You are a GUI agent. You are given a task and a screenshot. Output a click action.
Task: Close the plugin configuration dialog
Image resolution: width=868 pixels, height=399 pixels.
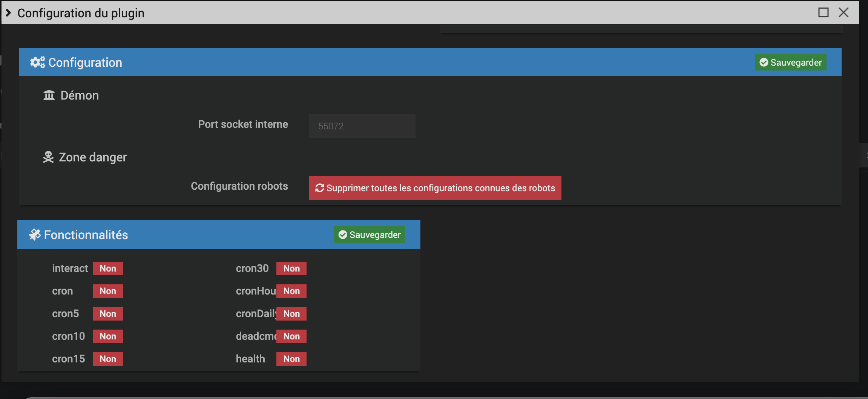tap(843, 12)
